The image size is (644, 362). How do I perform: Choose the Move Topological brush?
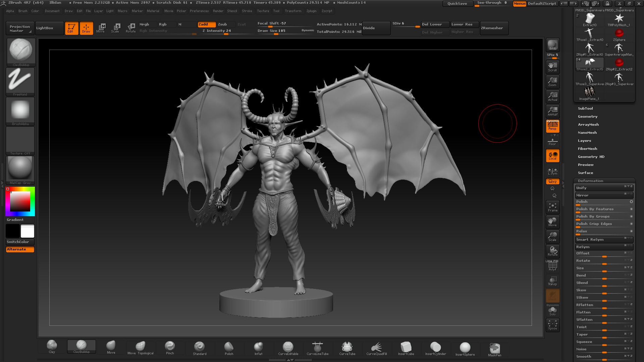[141, 348]
